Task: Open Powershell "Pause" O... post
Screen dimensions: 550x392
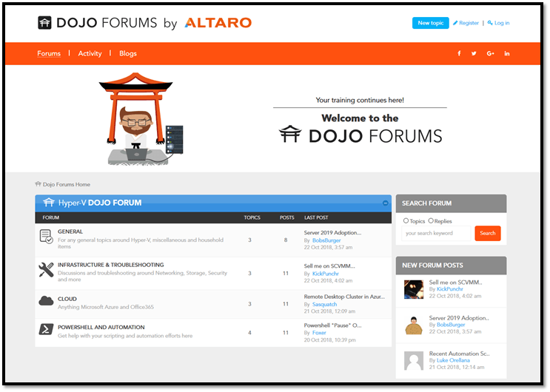Action: [332, 325]
